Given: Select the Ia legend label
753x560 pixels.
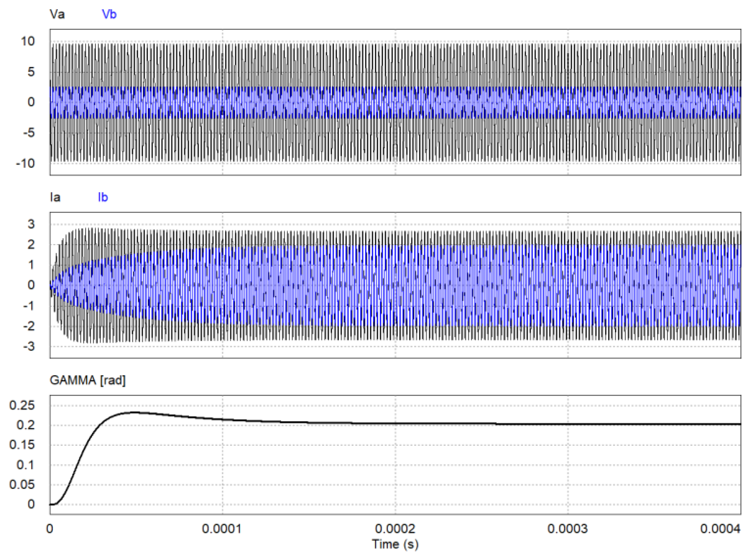Looking at the screenshot, I should 55,197.
